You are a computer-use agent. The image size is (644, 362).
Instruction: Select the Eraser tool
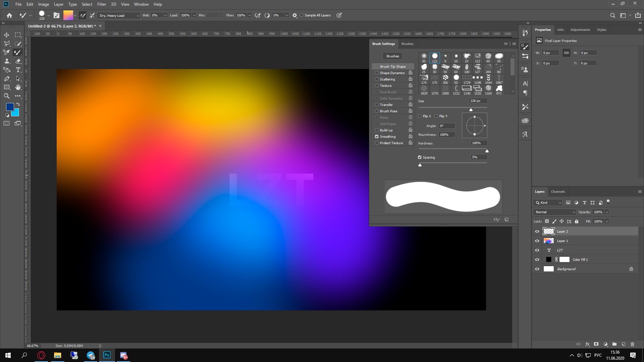point(18,61)
